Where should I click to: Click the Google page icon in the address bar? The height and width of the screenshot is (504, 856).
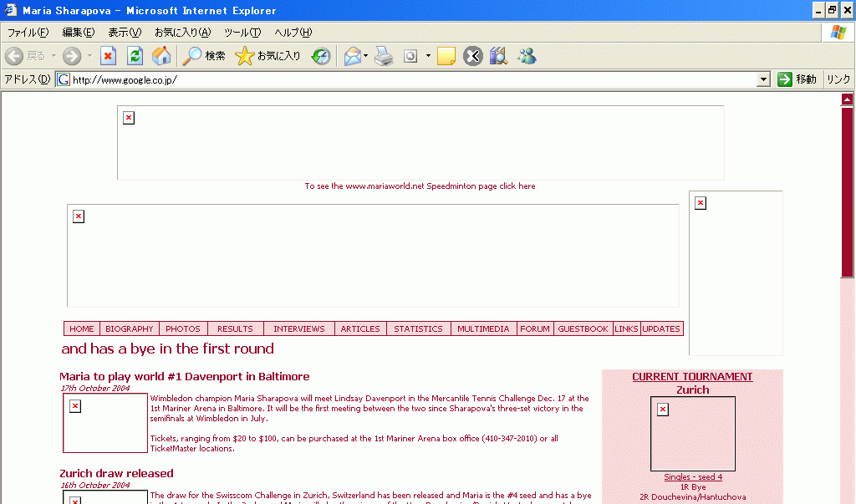(x=64, y=79)
